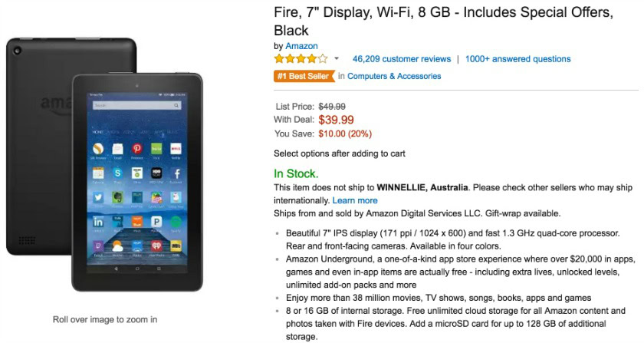
Task: Click Learn more about international shipping
Action: (355, 200)
